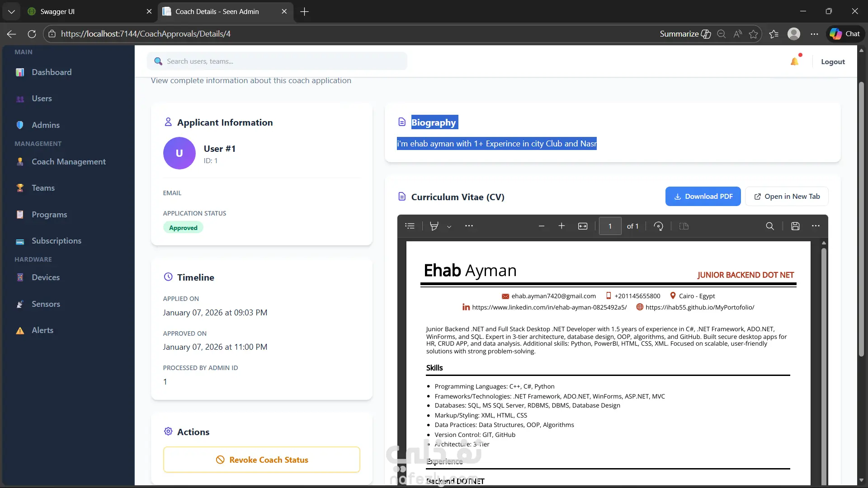The width and height of the screenshot is (868, 488).
Task: Enter PDF page number field
Action: pos(609,226)
